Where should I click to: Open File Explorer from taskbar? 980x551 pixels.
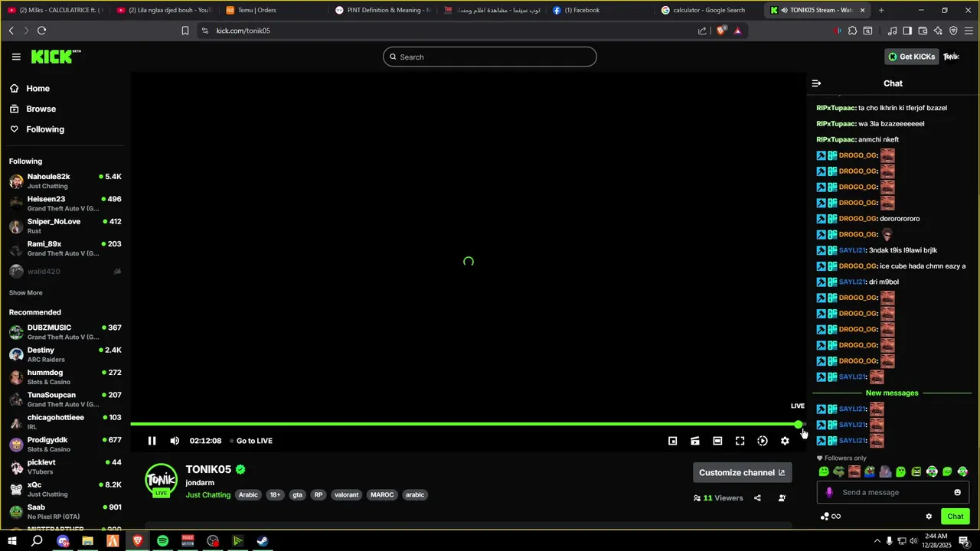coord(87,541)
